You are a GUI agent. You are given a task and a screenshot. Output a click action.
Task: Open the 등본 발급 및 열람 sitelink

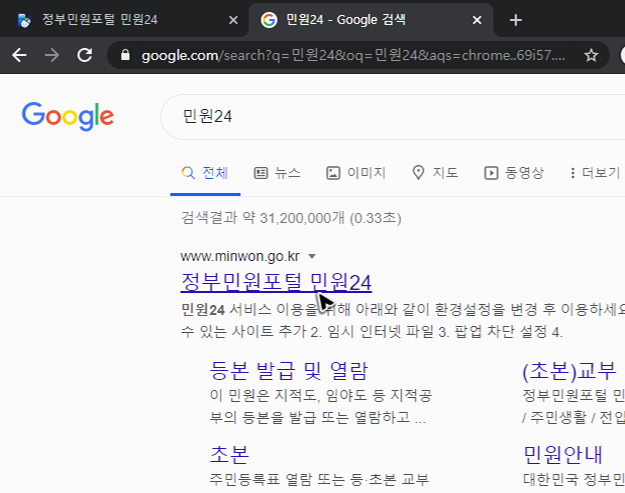click(289, 371)
